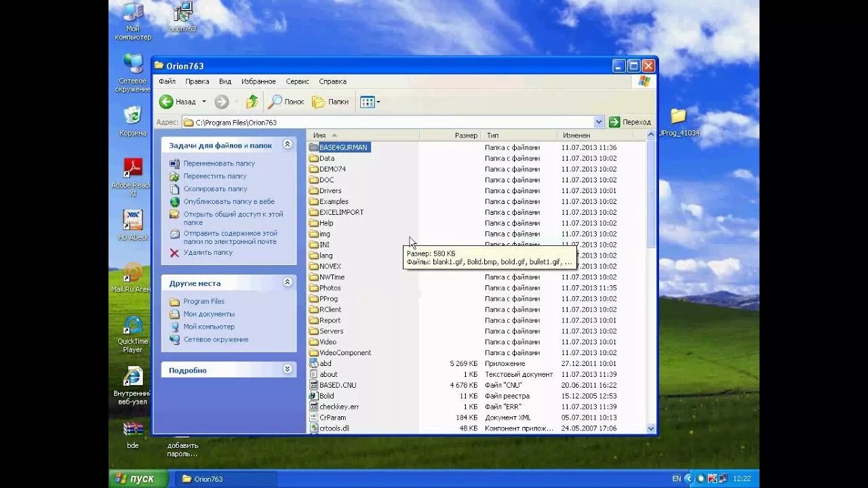
Task: Select the Drivers folder icon
Action: [313, 190]
